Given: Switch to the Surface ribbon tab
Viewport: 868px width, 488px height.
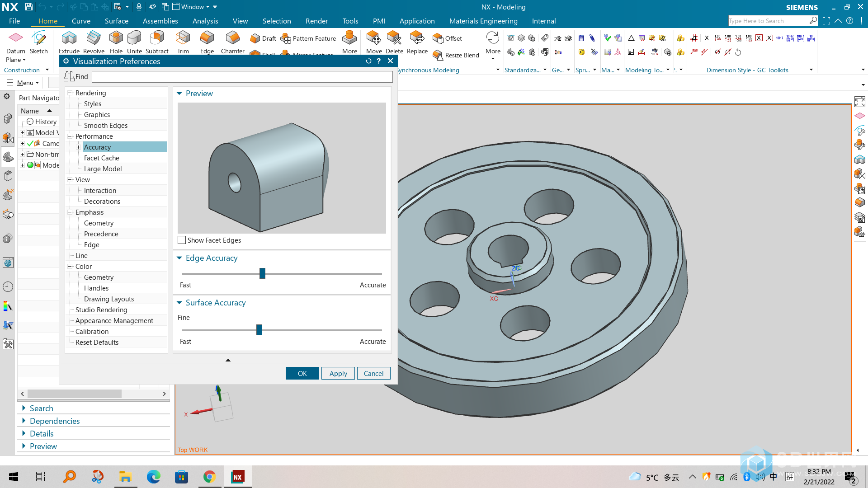Looking at the screenshot, I should point(117,21).
